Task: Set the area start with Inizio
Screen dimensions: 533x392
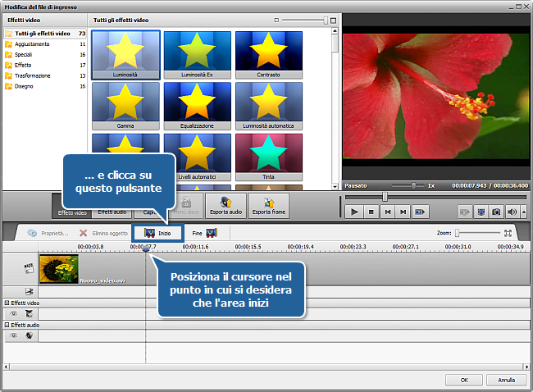Action: 157,233
